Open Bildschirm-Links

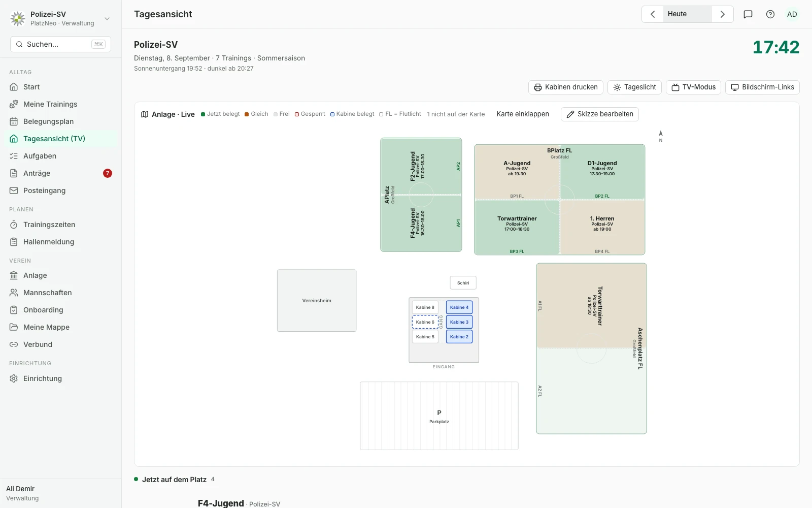tap(762, 87)
